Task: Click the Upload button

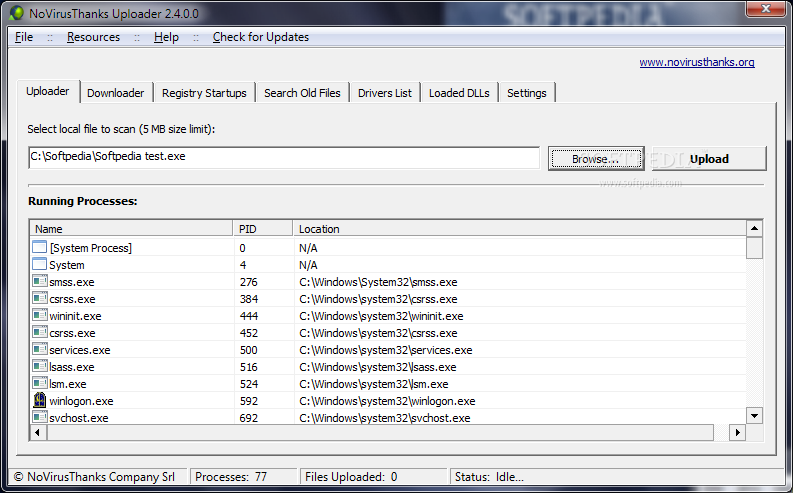Action: tap(709, 159)
